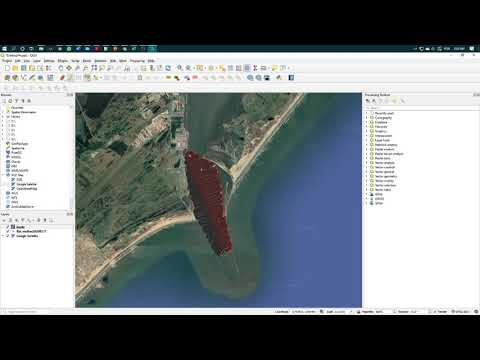
Task: Open messages log icon in status bar
Action: click(x=476, y=311)
